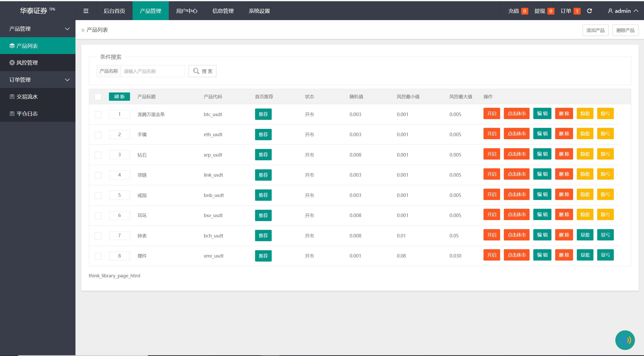
Task: Open 风控管理 gear item in sidebar
Action: point(38,63)
